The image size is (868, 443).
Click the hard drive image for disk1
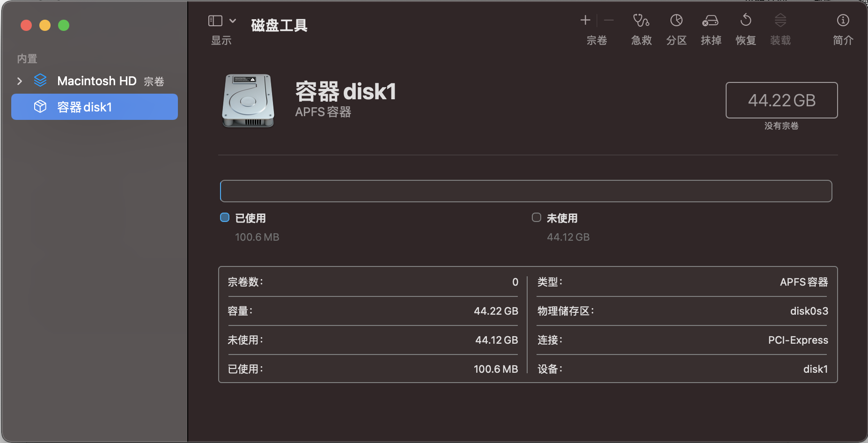248,100
